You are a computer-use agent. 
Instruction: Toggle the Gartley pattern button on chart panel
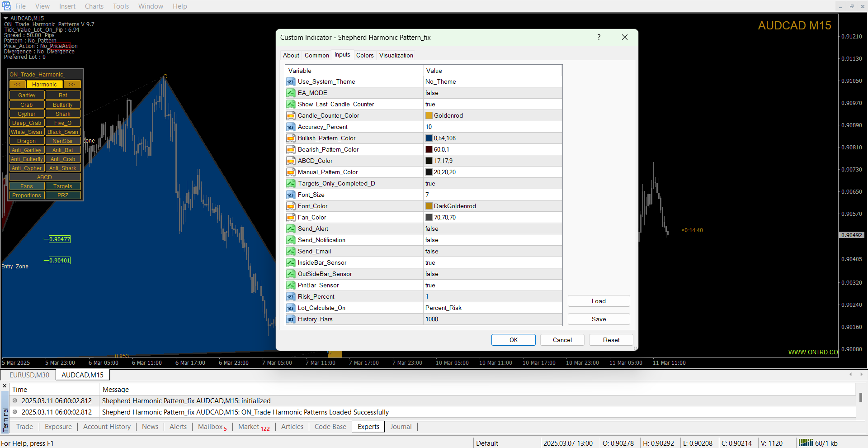(x=27, y=95)
